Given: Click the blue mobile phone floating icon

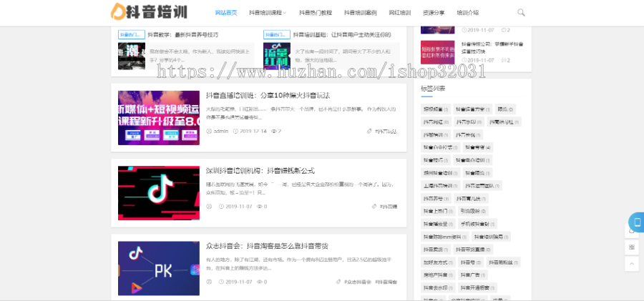Looking at the screenshot, I should (x=637, y=222).
